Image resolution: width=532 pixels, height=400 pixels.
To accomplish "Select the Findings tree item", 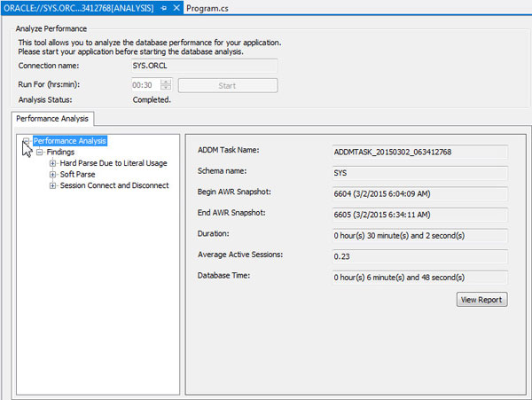I will [x=60, y=152].
